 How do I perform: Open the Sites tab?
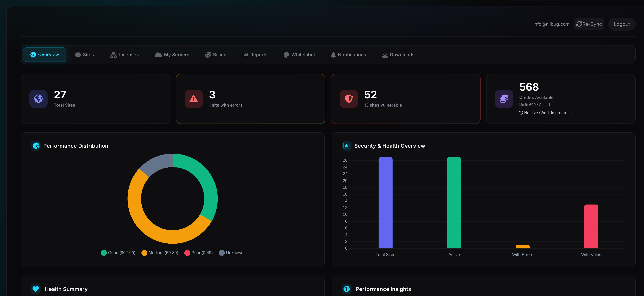coord(84,55)
